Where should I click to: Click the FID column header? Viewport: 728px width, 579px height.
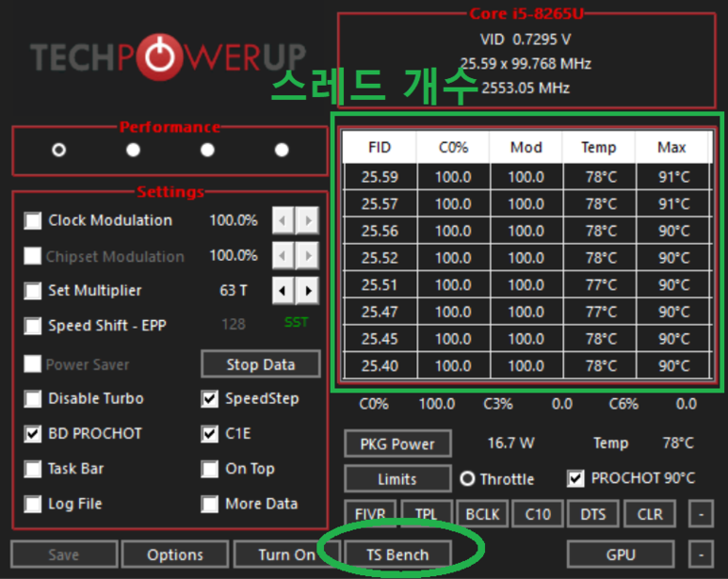[x=380, y=147]
